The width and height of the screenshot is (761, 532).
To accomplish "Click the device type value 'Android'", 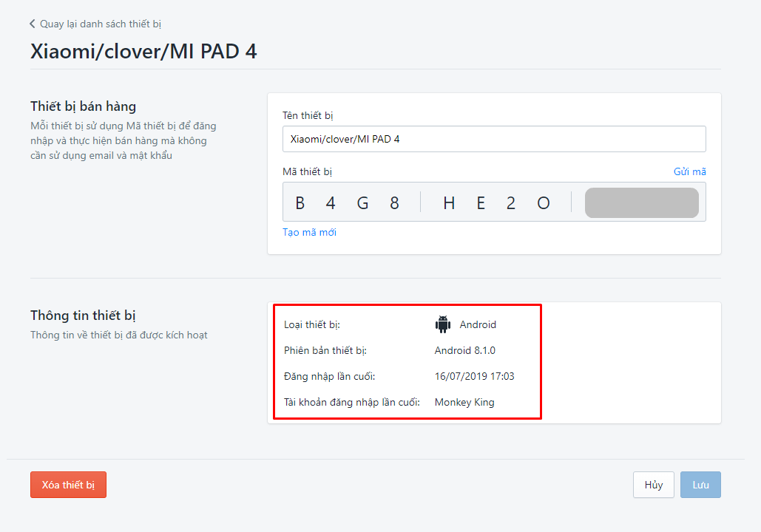I will pyautogui.click(x=478, y=324).
